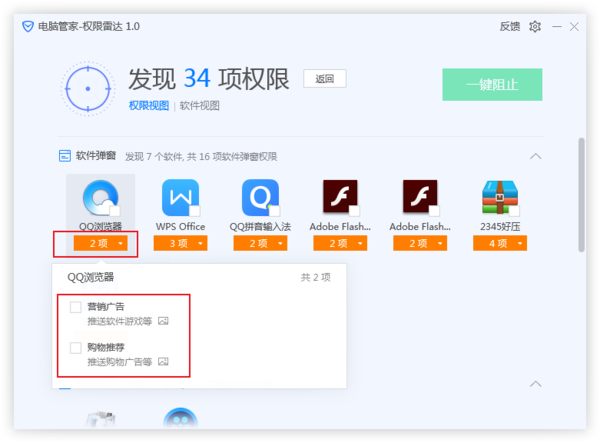Image resolution: width=600 pixels, height=443 pixels.
Task: Click the 返回 button
Action: click(x=325, y=79)
